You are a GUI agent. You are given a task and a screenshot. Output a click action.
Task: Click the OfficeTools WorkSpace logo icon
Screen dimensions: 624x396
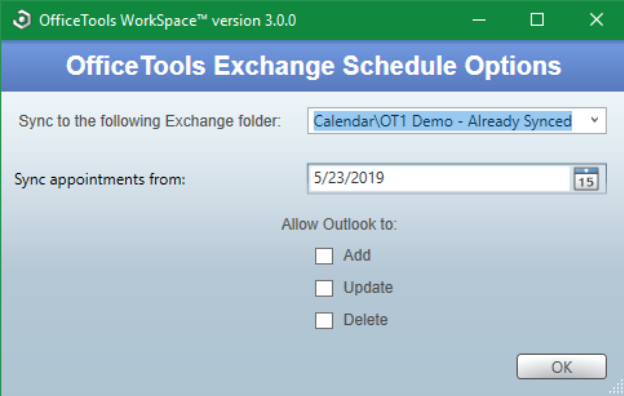pyautogui.click(x=21, y=20)
